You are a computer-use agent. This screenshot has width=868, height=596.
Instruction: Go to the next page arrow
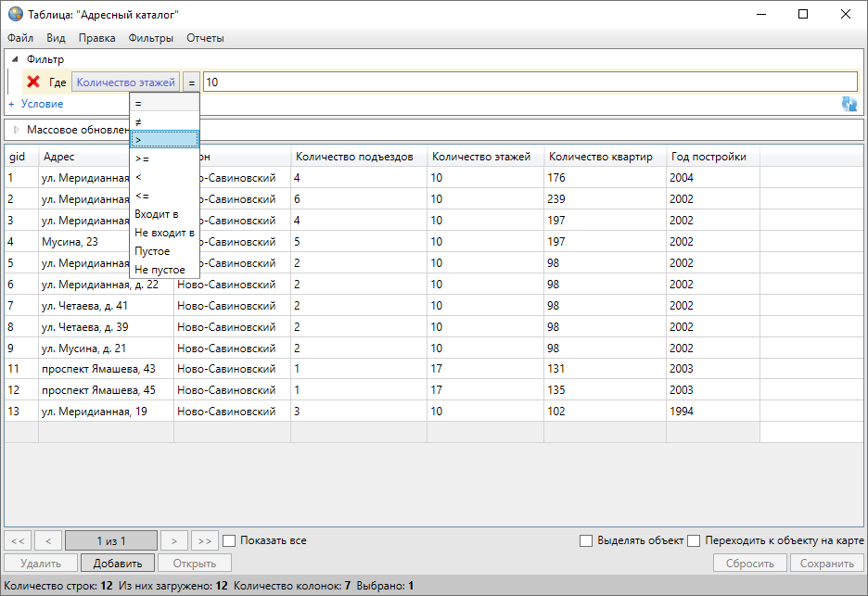click(x=173, y=540)
